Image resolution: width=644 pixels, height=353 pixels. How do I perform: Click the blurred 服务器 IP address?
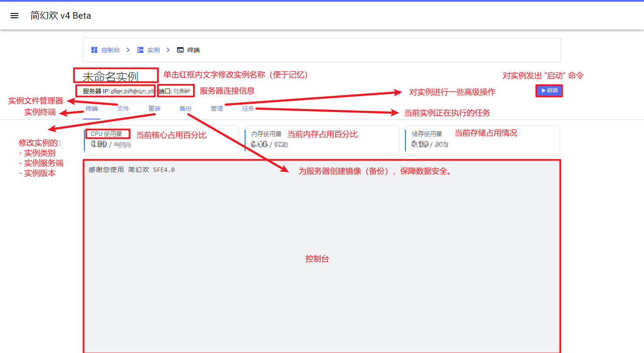click(x=132, y=91)
